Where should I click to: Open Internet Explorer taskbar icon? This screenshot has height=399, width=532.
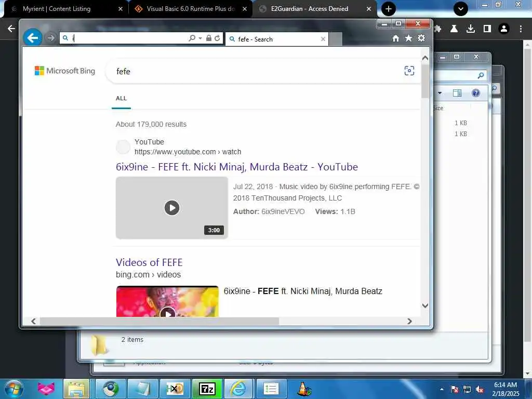click(238, 389)
